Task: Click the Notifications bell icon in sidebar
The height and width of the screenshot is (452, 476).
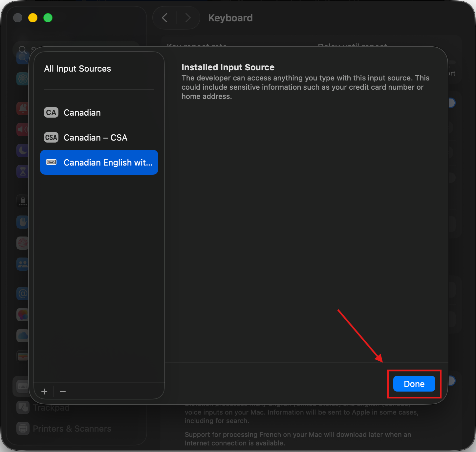Action: click(x=22, y=108)
